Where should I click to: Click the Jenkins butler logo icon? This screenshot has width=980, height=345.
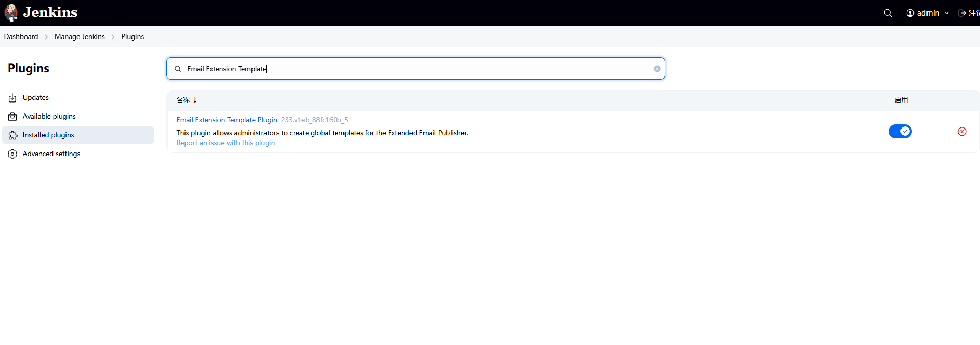click(11, 13)
